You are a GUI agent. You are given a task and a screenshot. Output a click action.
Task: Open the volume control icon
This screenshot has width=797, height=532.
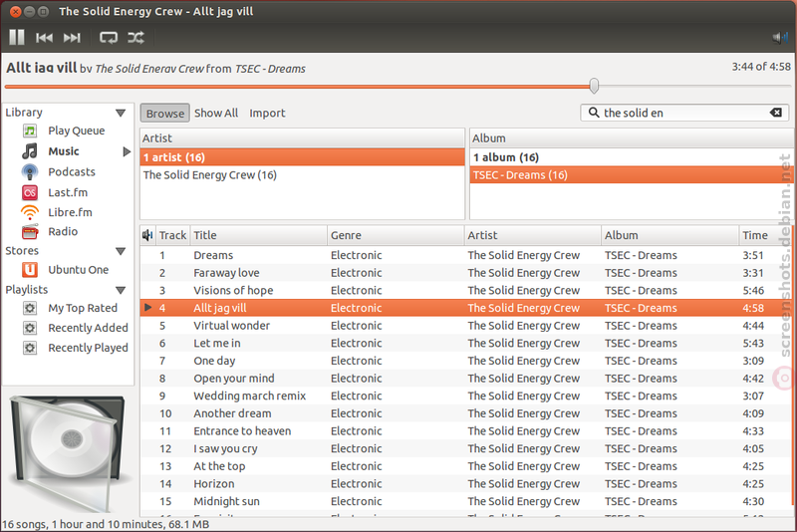coord(780,38)
